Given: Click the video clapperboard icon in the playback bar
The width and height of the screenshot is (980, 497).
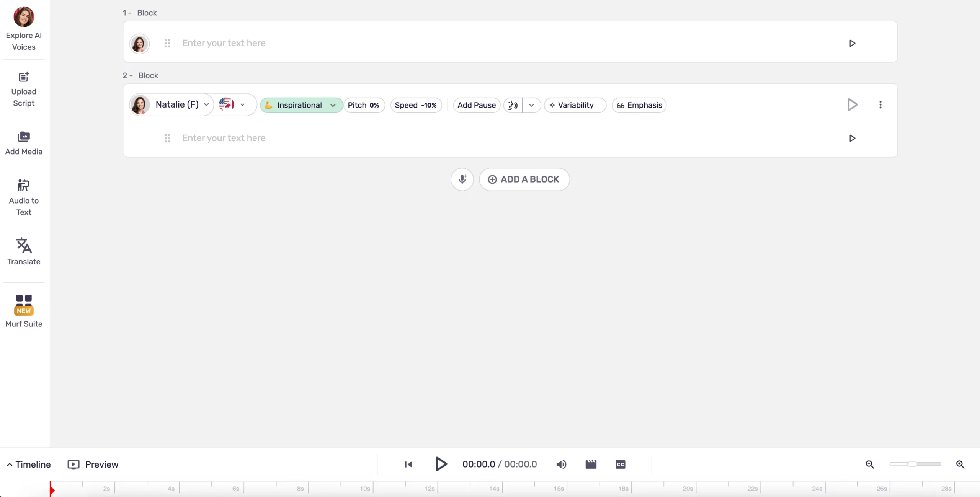Looking at the screenshot, I should point(591,464).
